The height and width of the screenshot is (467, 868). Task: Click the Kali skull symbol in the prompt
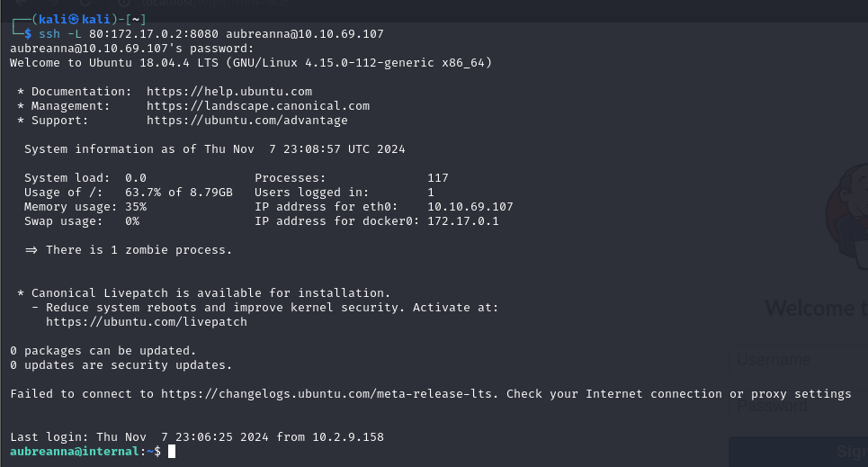(x=68, y=19)
